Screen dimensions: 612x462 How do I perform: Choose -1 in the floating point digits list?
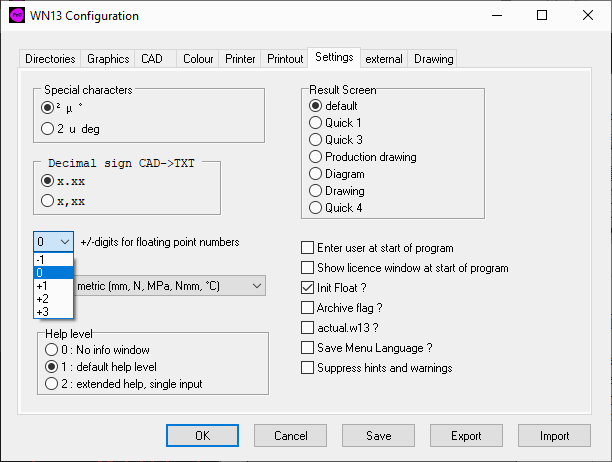click(41, 259)
